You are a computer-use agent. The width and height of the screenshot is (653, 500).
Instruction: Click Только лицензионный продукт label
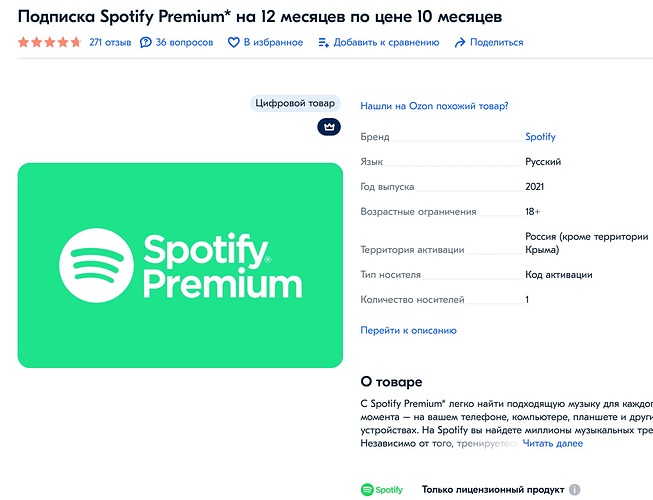493,490
